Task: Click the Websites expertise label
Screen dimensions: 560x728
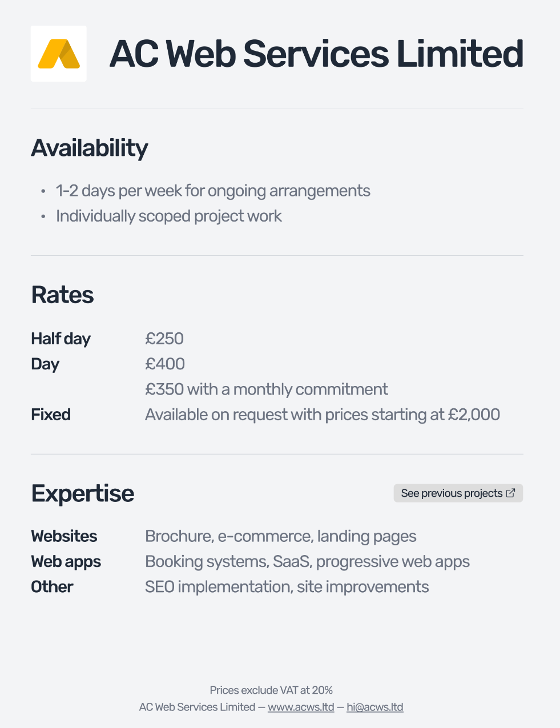Action: (64, 536)
